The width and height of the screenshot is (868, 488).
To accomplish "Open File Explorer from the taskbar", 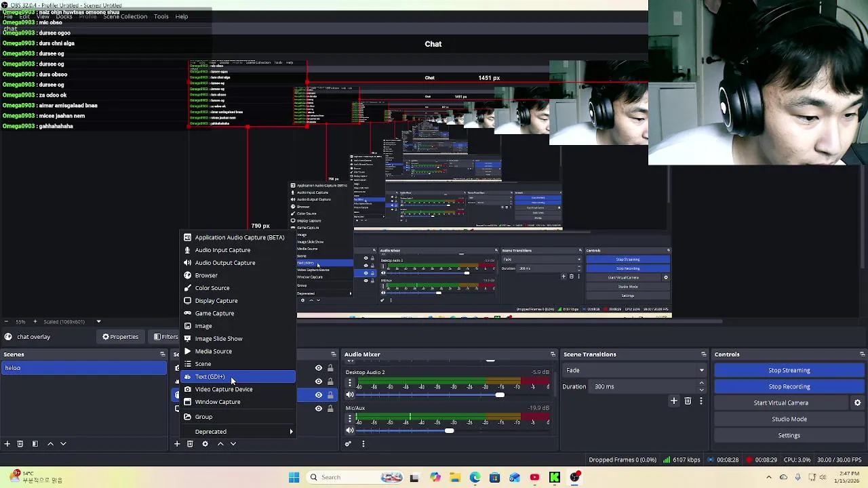I will 455,477.
